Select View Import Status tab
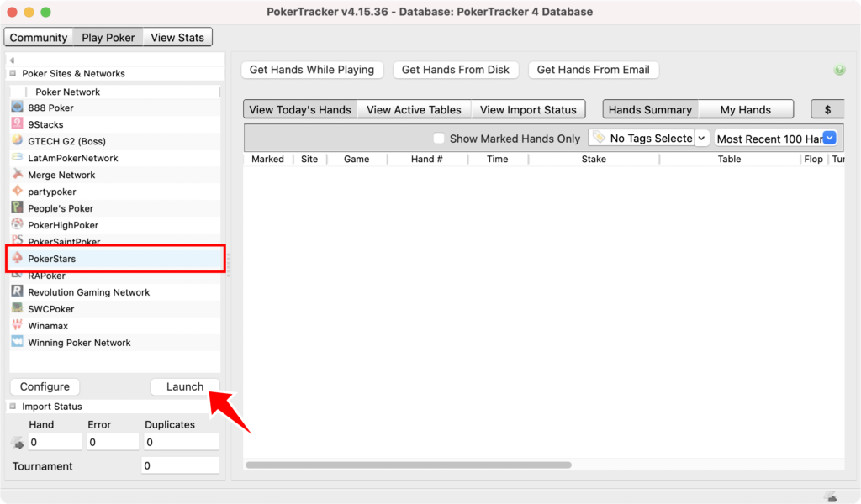The image size is (861, 504). pyautogui.click(x=528, y=110)
